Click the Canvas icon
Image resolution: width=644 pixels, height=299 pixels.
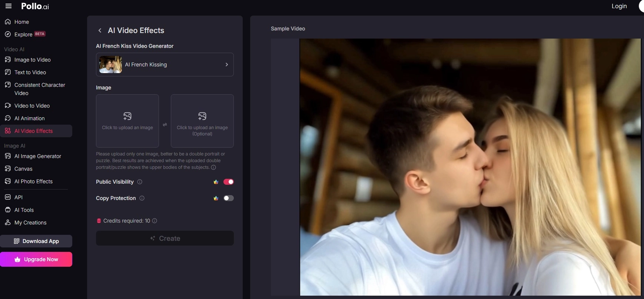pyautogui.click(x=8, y=168)
